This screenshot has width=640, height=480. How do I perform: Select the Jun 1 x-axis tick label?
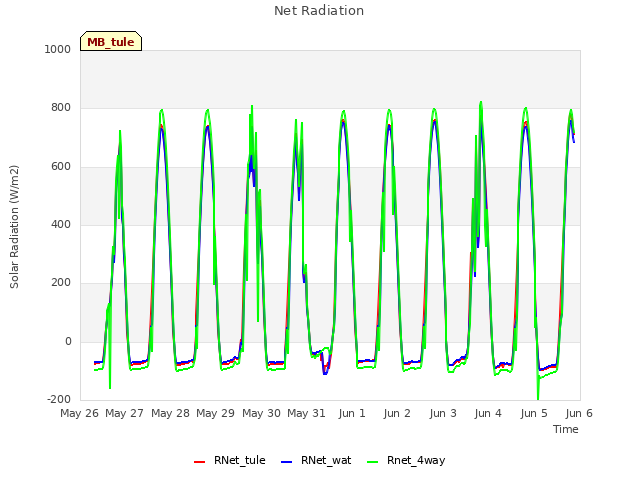pyautogui.click(x=352, y=413)
